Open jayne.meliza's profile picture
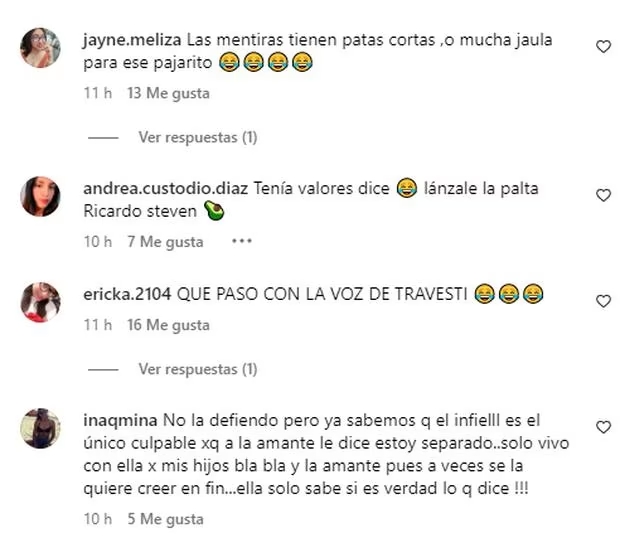 pos(40,47)
